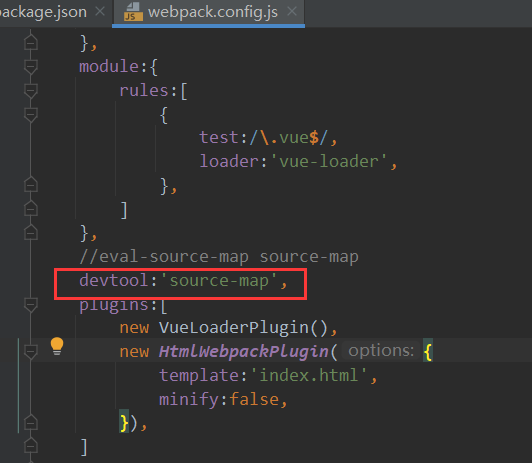Collapse the module block fold marker

(31, 66)
